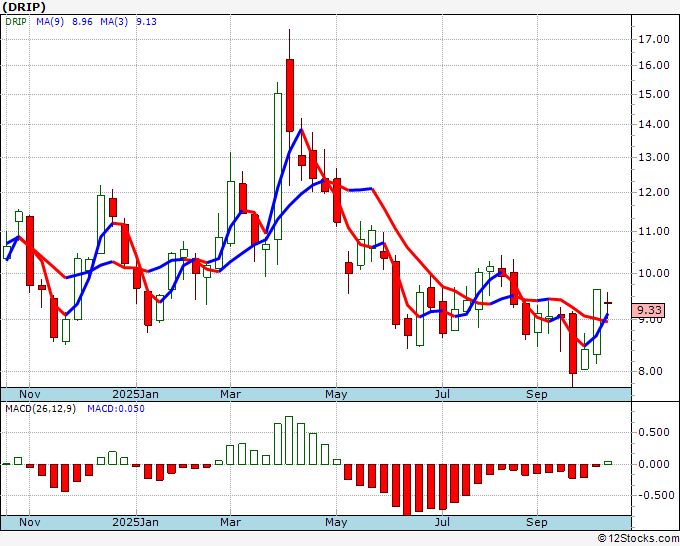Click the Jul label on MACD panel axis

[x=440, y=522]
